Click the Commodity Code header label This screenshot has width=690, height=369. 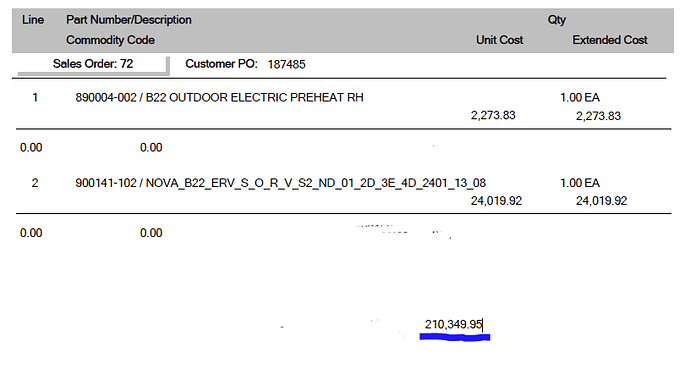pyautogui.click(x=110, y=40)
